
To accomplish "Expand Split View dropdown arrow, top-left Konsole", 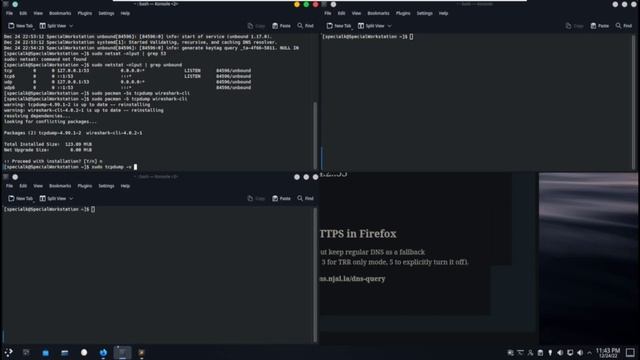I will pyautogui.click(x=71, y=26).
